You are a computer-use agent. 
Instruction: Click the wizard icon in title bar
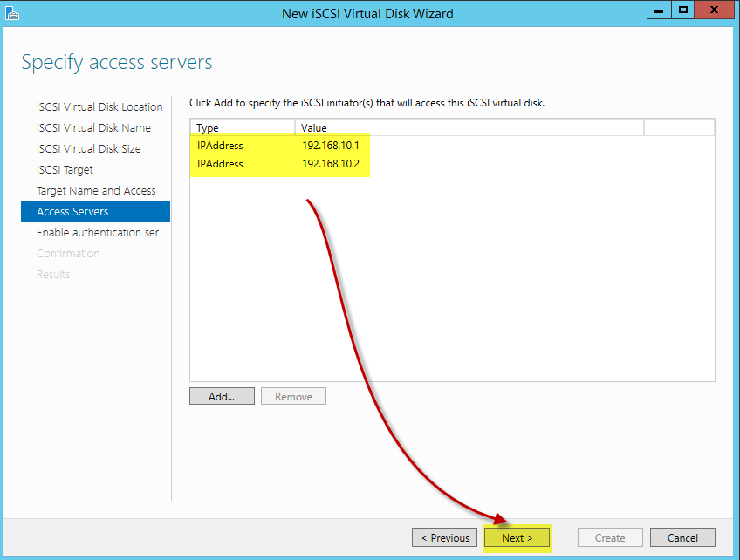pos(12,13)
